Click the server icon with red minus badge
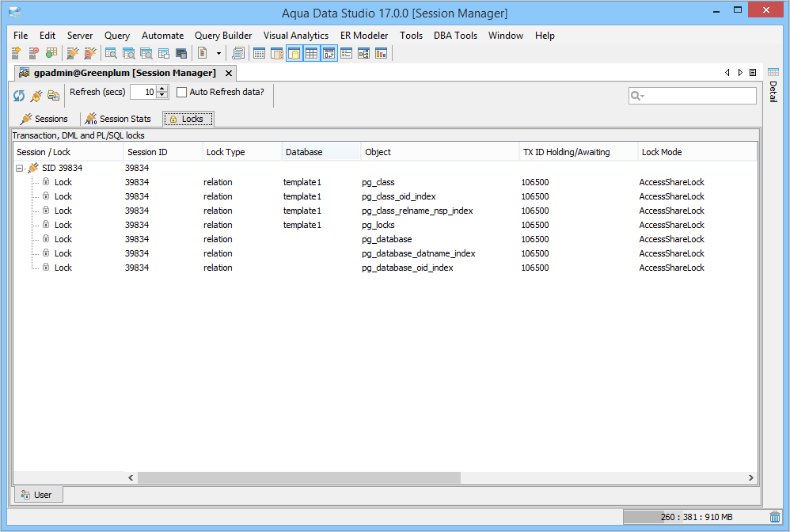 coord(34,53)
